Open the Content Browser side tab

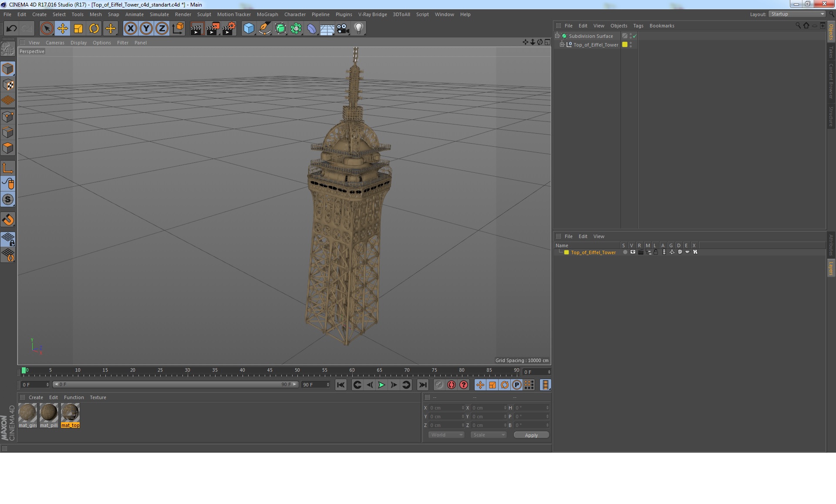tap(831, 81)
